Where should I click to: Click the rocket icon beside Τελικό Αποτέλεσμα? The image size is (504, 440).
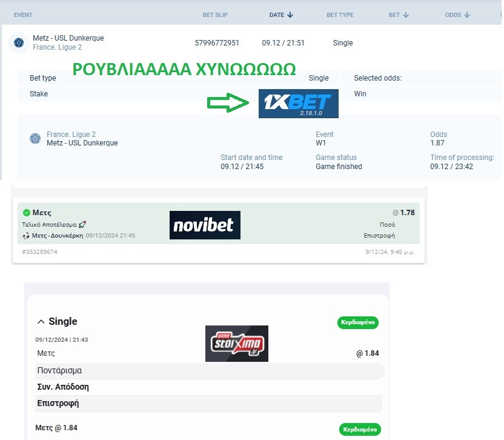pyautogui.click(x=82, y=224)
